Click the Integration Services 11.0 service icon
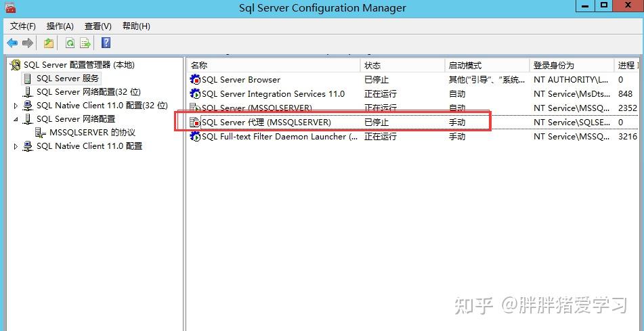The width and height of the screenshot is (644, 331). pos(194,94)
